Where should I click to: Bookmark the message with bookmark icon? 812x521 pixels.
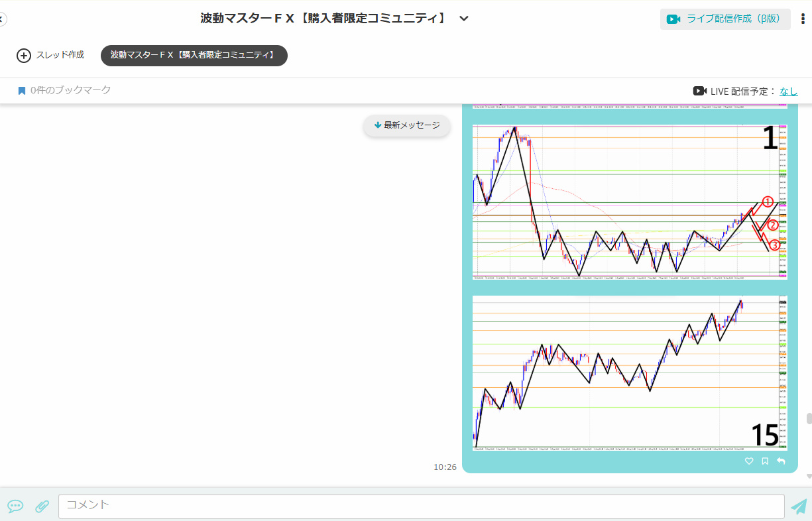[x=765, y=461]
